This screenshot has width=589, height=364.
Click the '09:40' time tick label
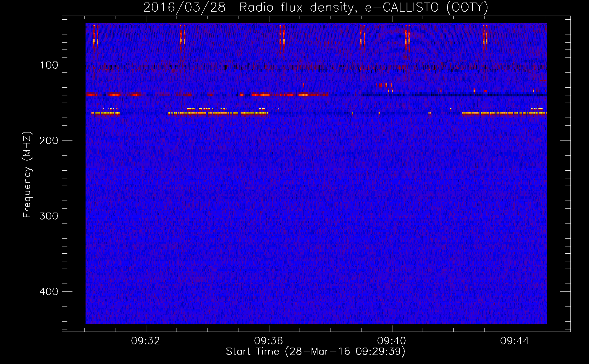tap(392, 341)
